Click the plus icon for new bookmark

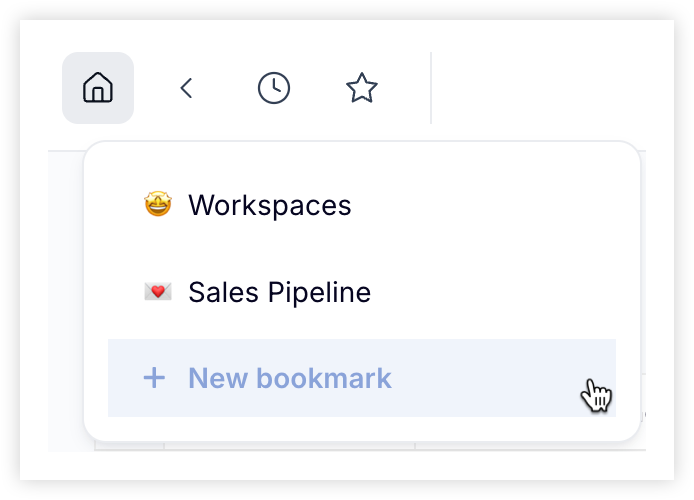pyautogui.click(x=154, y=378)
